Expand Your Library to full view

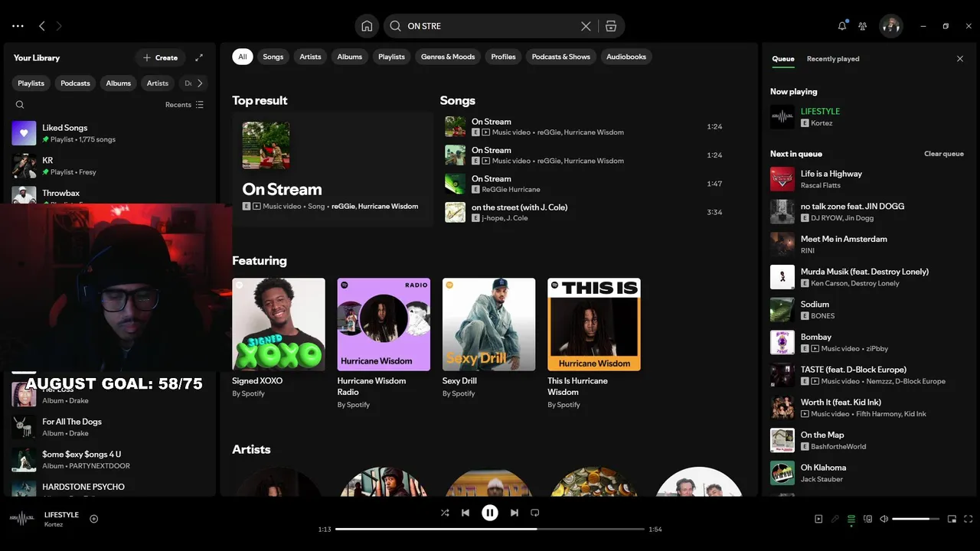coord(199,57)
